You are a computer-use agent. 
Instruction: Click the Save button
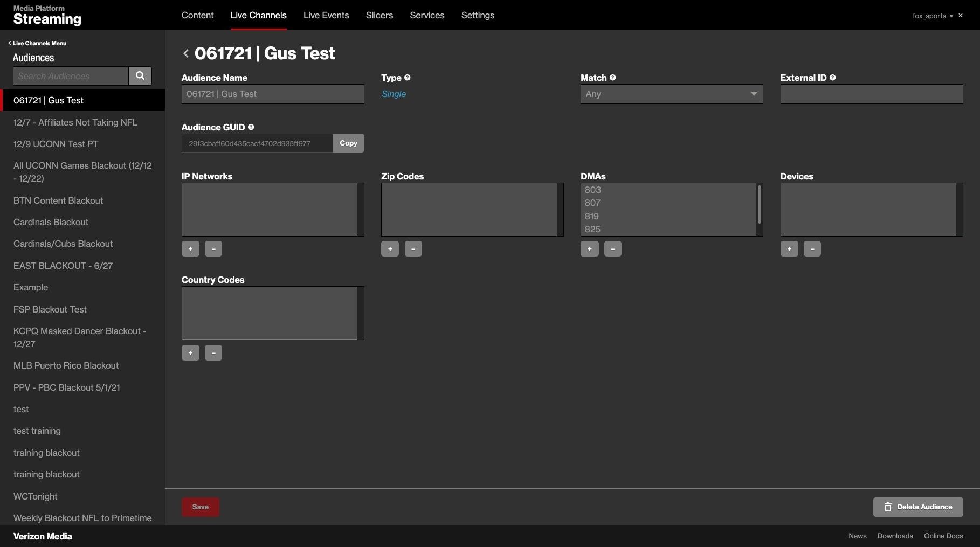coord(201,507)
